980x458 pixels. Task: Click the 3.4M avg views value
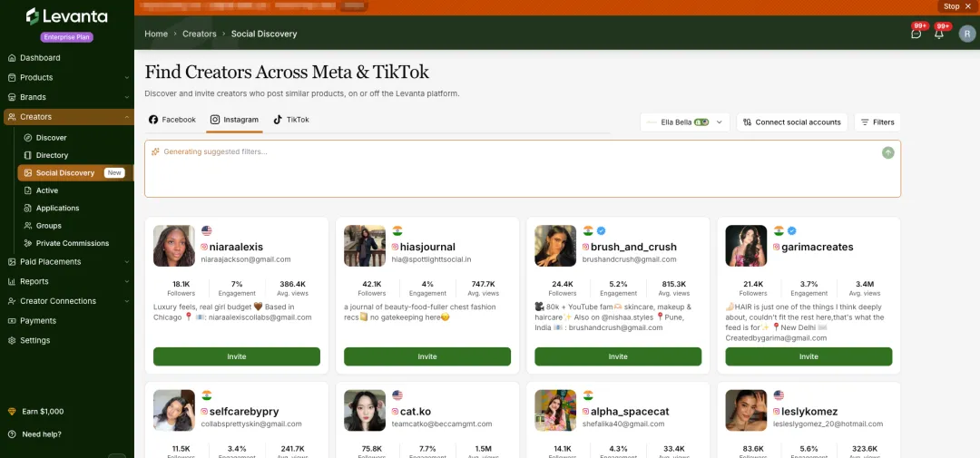[x=866, y=284]
